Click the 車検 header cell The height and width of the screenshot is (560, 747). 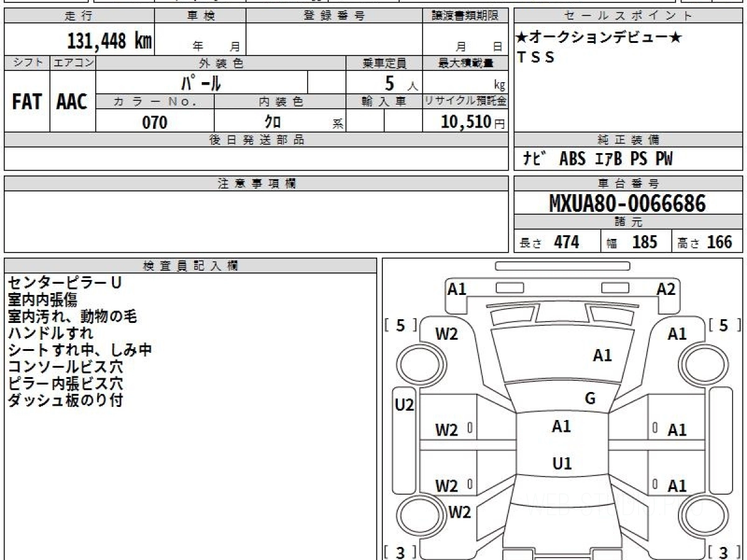pos(200,16)
